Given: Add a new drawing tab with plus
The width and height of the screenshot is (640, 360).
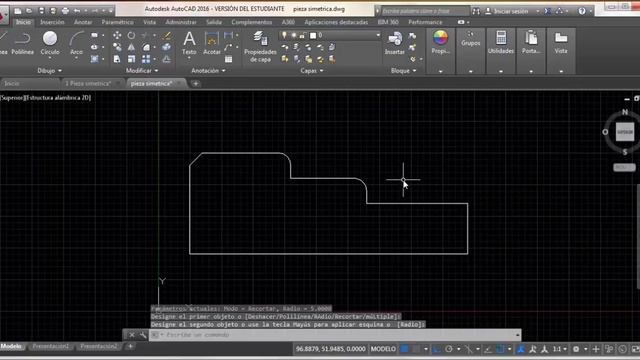Looking at the screenshot, I should coord(196,84).
